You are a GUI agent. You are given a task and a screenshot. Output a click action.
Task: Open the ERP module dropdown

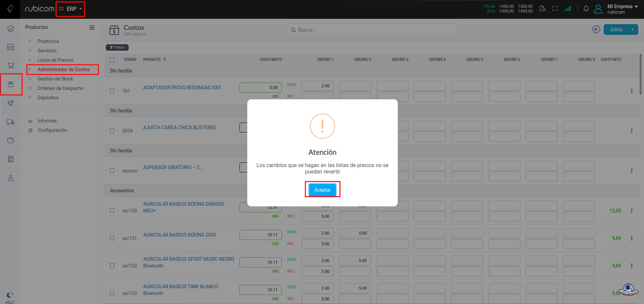point(71,9)
